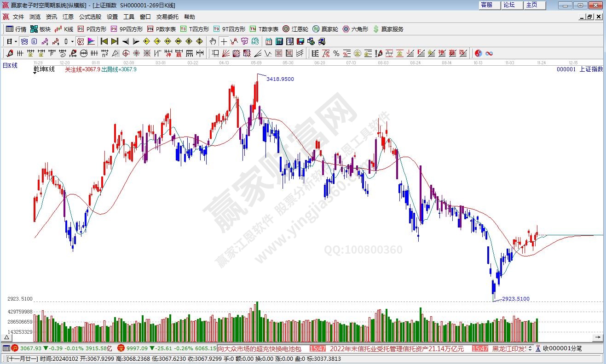The image size is (606, 364).
Task: Open the 交易委托 menu
Action: pyautogui.click(x=167, y=17)
